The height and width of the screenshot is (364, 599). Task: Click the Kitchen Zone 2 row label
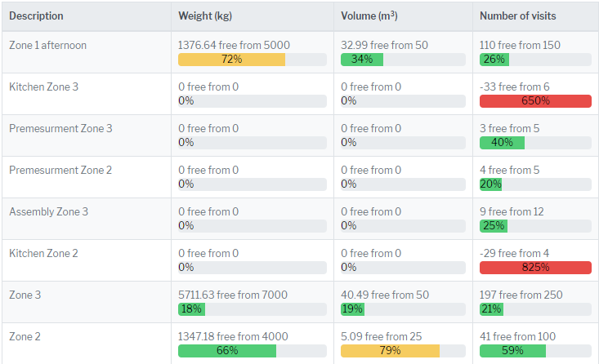coord(43,254)
